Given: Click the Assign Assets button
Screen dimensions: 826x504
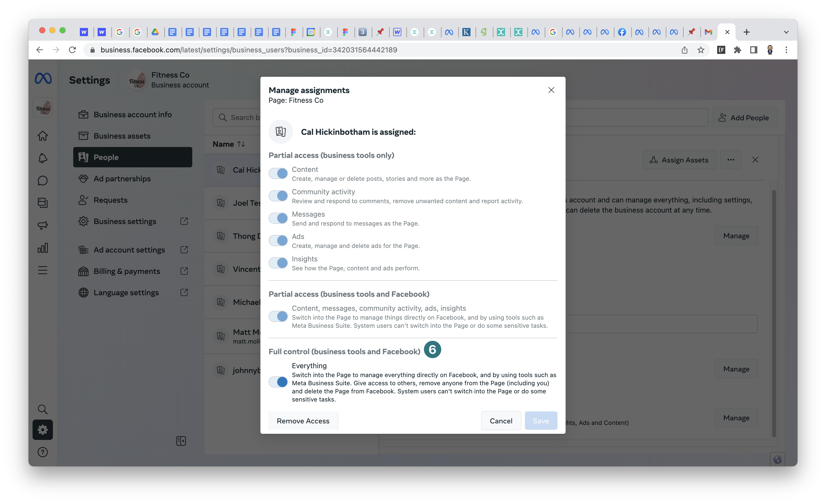Looking at the screenshot, I should [680, 160].
